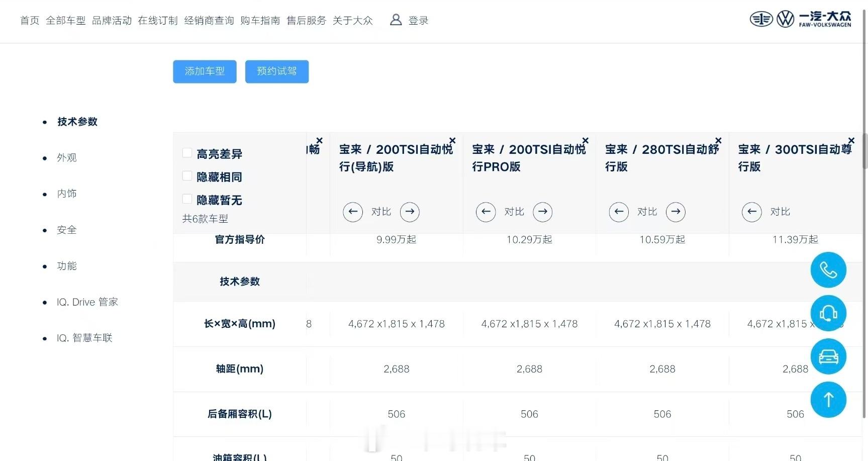Click the 10.59万起 price cell

point(662,240)
